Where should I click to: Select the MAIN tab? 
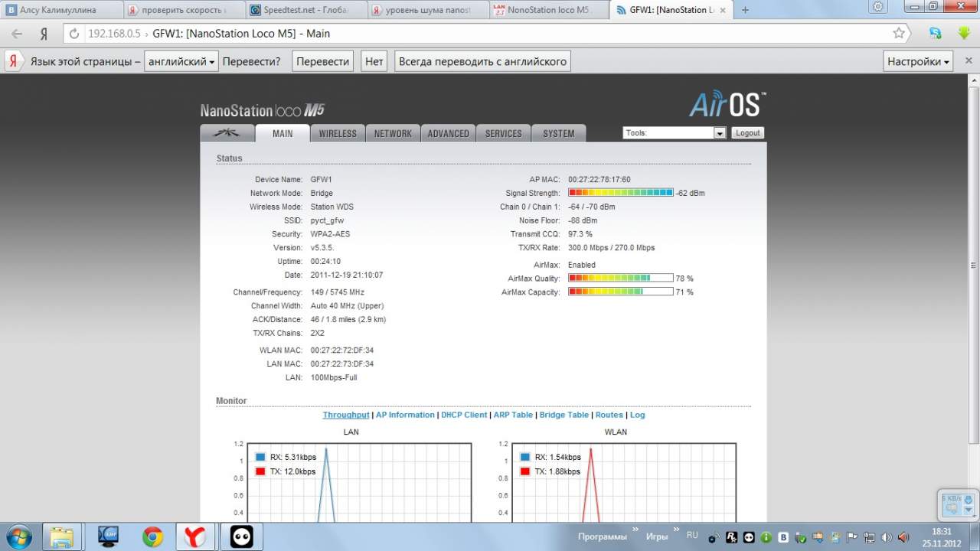[x=283, y=133]
